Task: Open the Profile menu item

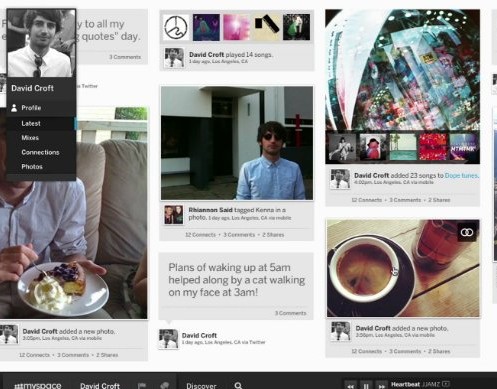Action: [31, 108]
